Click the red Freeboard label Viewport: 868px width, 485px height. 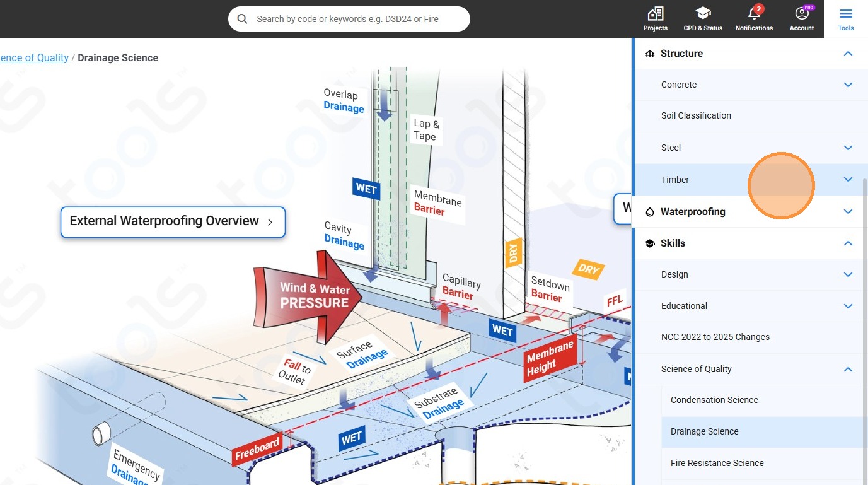coord(257,450)
